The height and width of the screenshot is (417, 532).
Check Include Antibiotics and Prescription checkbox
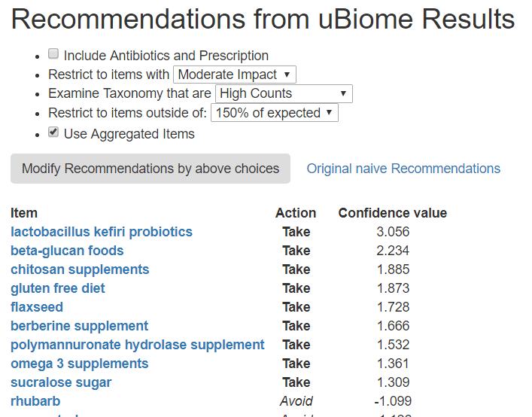click(x=53, y=54)
